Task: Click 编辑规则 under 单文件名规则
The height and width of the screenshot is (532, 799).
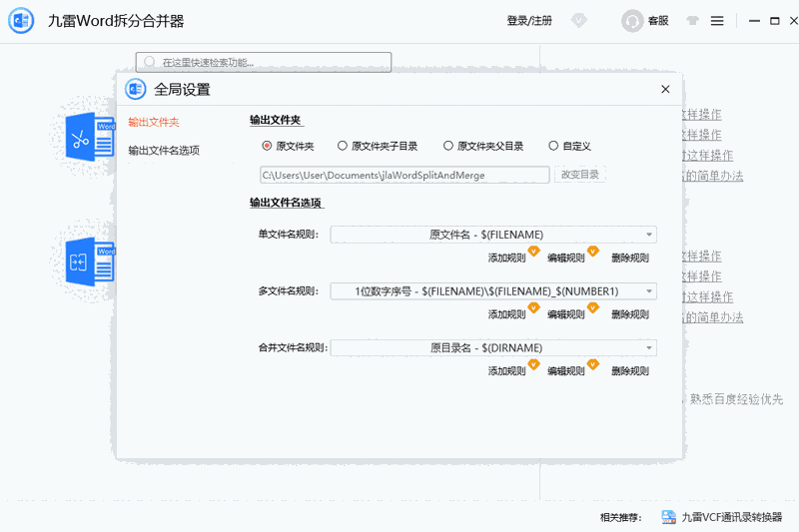Action: 565,259
